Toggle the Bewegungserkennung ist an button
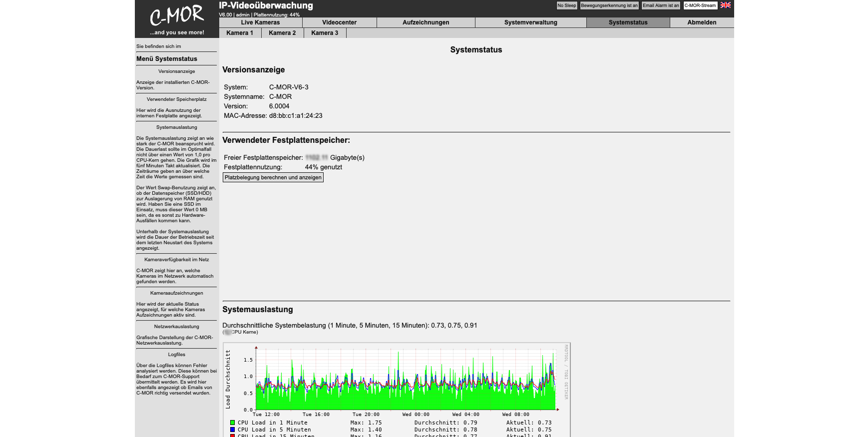868x437 pixels. [x=609, y=5]
